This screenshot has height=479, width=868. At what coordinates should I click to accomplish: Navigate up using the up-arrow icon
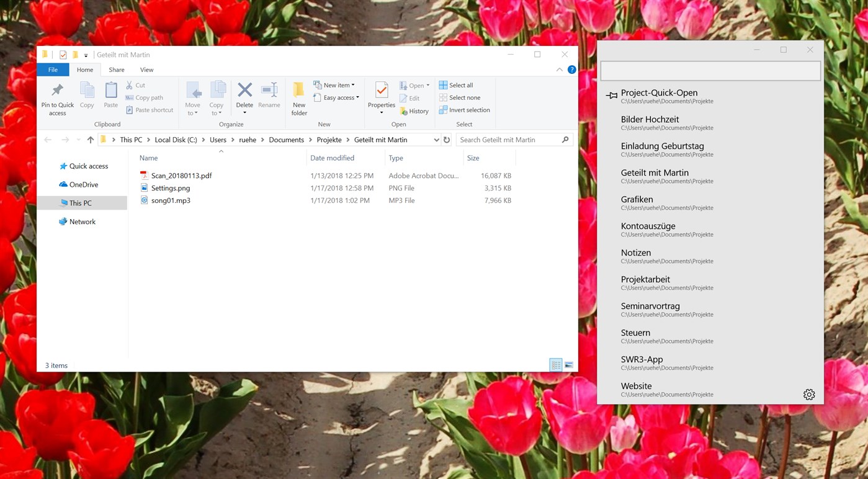[90, 140]
